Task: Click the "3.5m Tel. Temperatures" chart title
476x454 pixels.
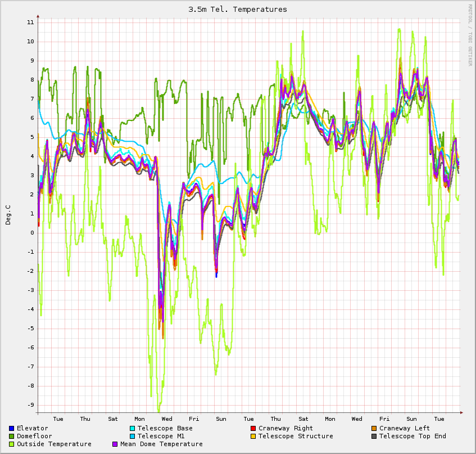Action: [x=238, y=10]
